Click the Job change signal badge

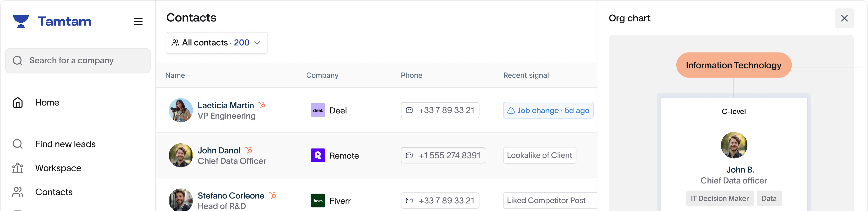(548, 110)
